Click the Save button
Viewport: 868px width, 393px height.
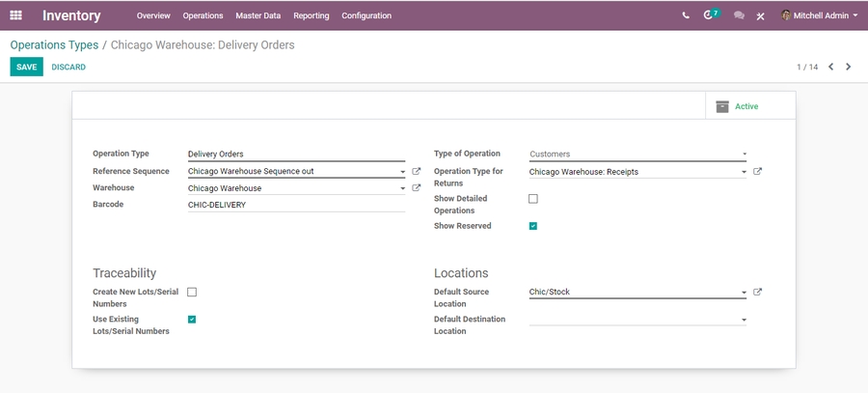[26, 67]
